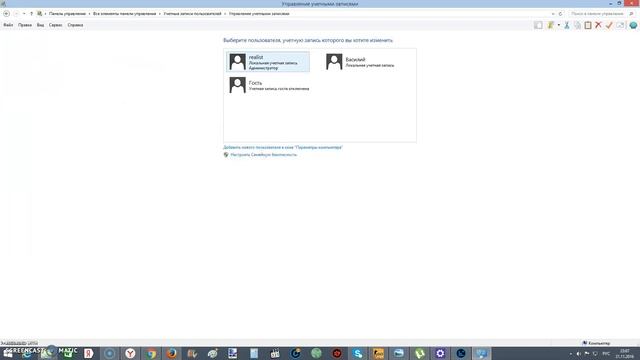Open the Вид menu
The height and width of the screenshot is (360, 640).
40,25
